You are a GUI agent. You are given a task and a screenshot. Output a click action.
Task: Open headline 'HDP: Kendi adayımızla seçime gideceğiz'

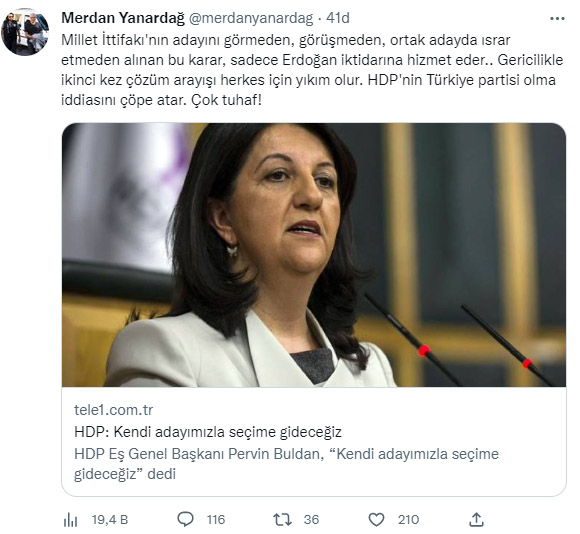(x=208, y=432)
